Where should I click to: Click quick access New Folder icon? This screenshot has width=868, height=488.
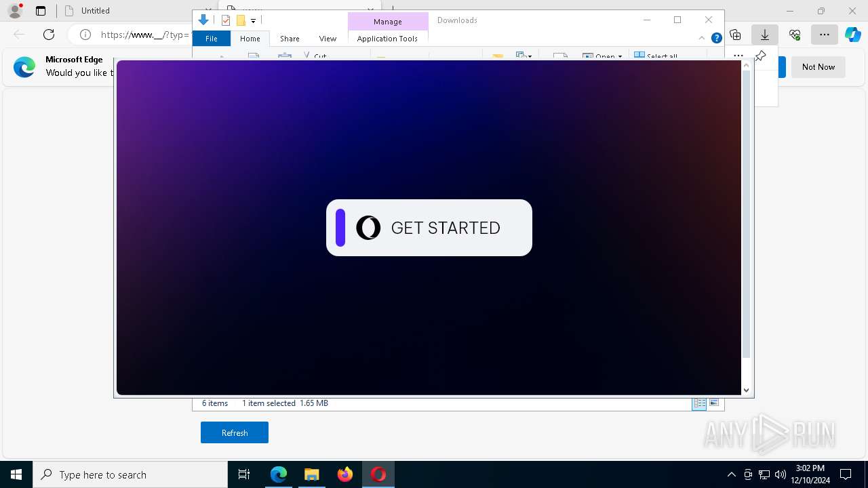(241, 20)
